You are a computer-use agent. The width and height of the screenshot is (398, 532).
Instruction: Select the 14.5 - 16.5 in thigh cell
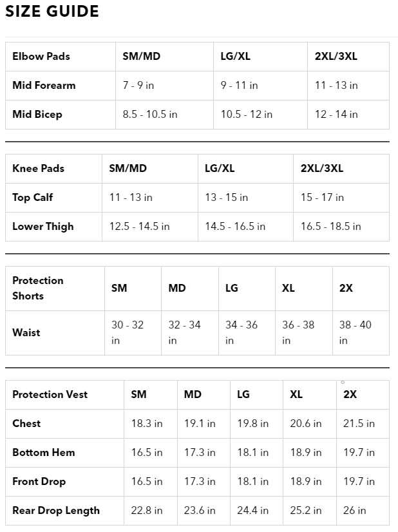[x=245, y=227]
